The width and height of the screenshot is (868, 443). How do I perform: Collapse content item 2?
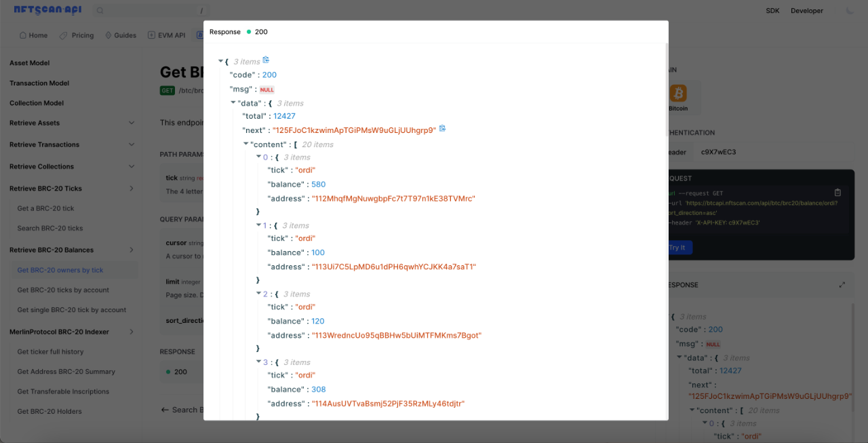point(258,294)
